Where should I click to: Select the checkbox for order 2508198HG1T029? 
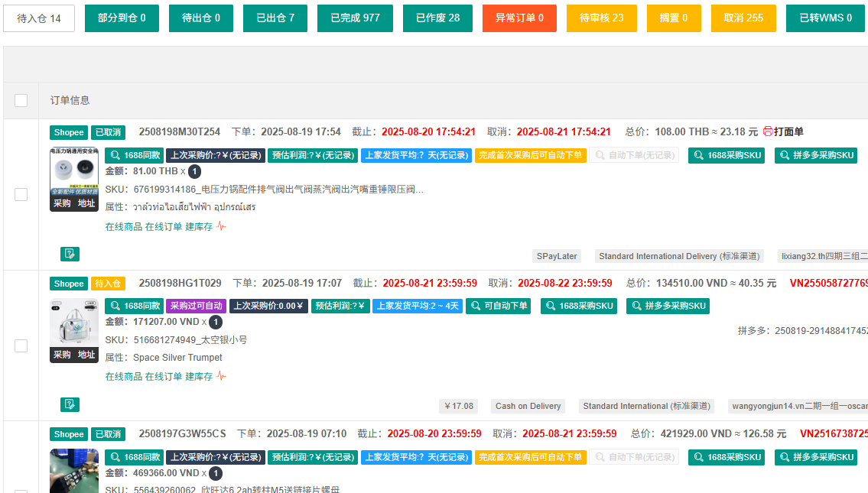tap(21, 345)
